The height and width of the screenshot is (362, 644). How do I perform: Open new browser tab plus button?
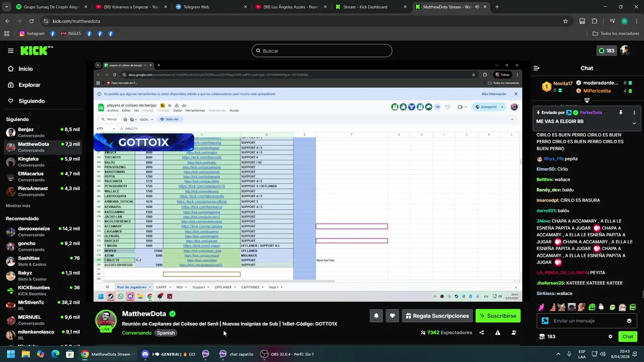point(497,7)
